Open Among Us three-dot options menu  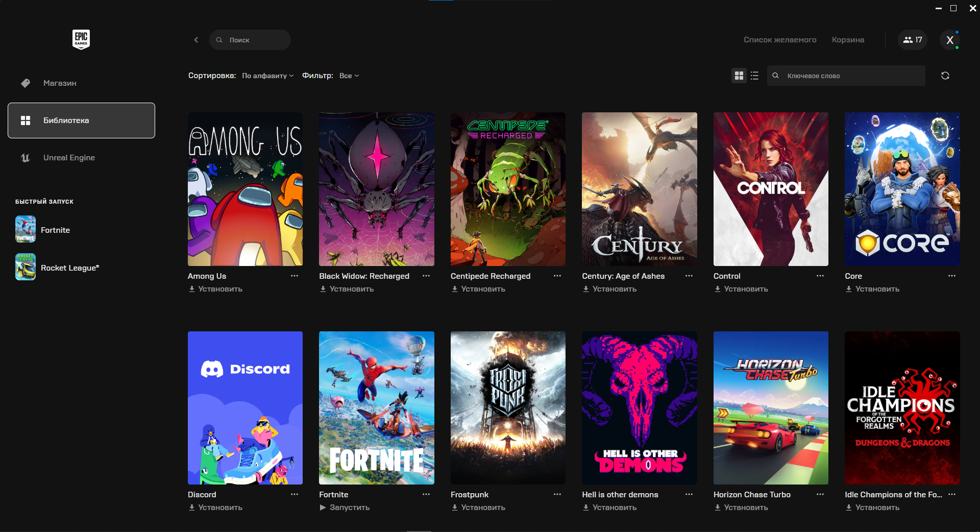click(295, 276)
